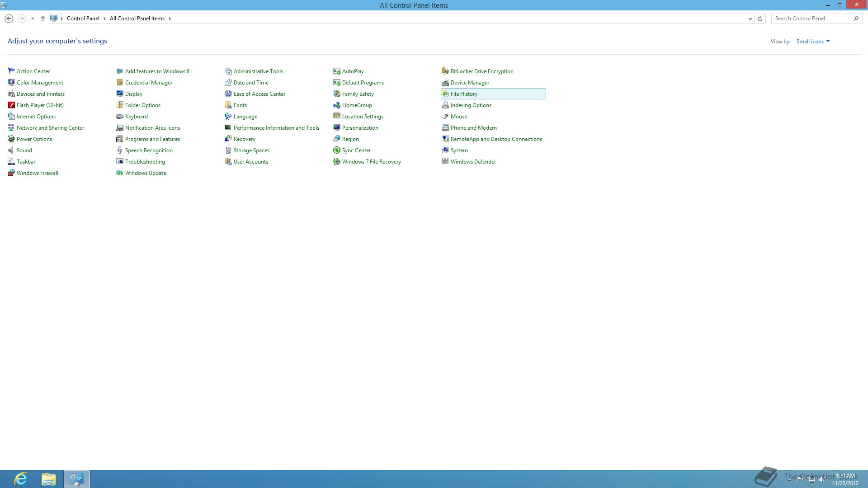868x488 pixels.
Task: Click the Ease of Access Center icon
Action: point(228,94)
